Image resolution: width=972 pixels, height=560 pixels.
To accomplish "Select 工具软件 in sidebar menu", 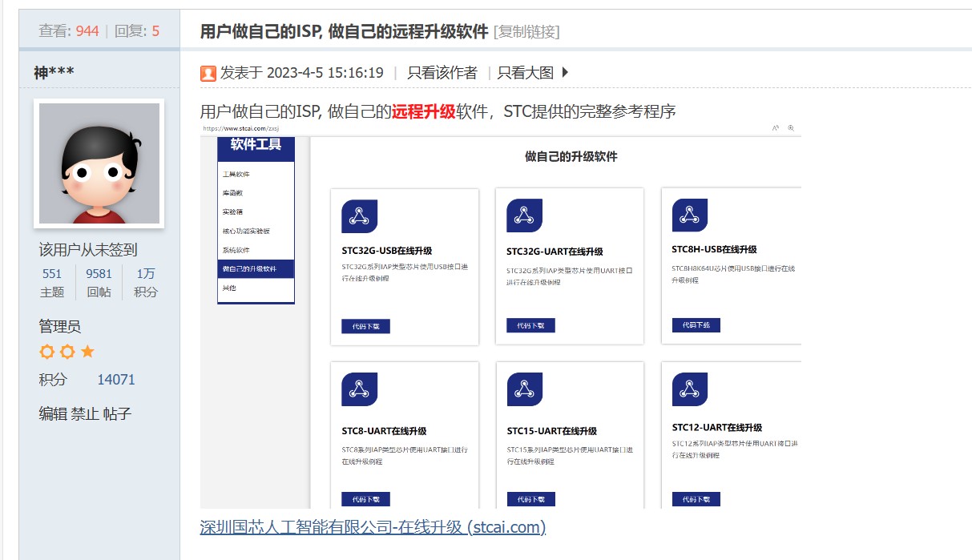I will [256, 174].
